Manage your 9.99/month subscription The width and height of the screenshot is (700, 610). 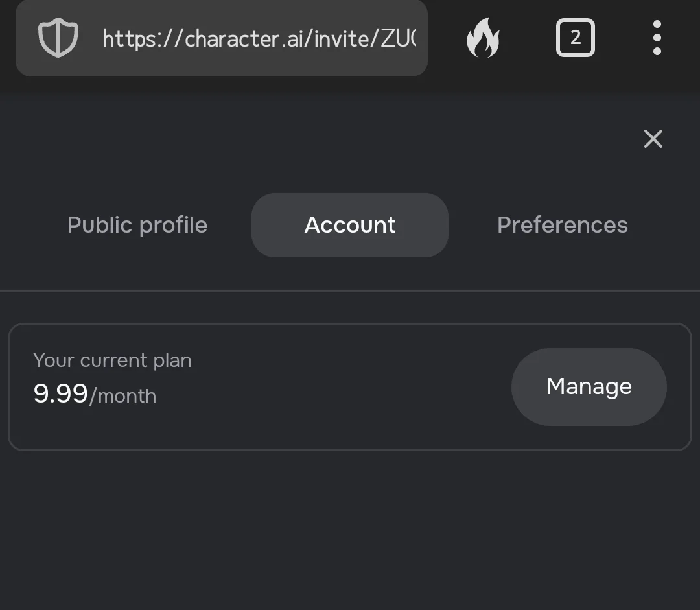tap(589, 387)
